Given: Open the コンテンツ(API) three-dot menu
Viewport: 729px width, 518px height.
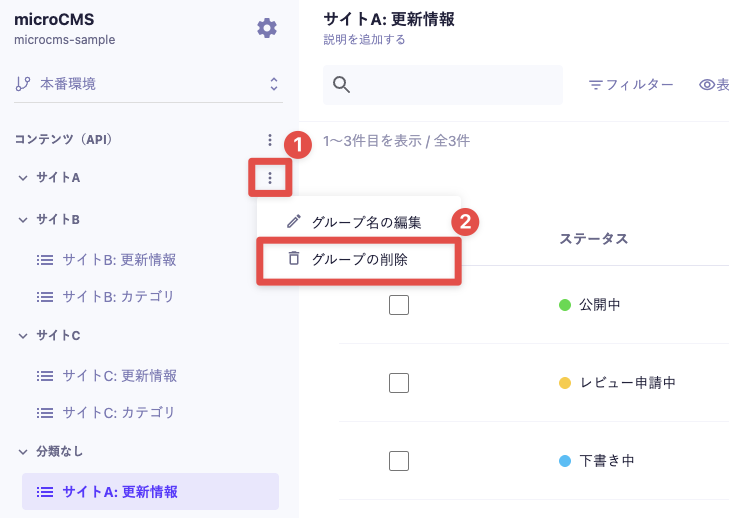Looking at the screenshot, I should tap(270, 139).
